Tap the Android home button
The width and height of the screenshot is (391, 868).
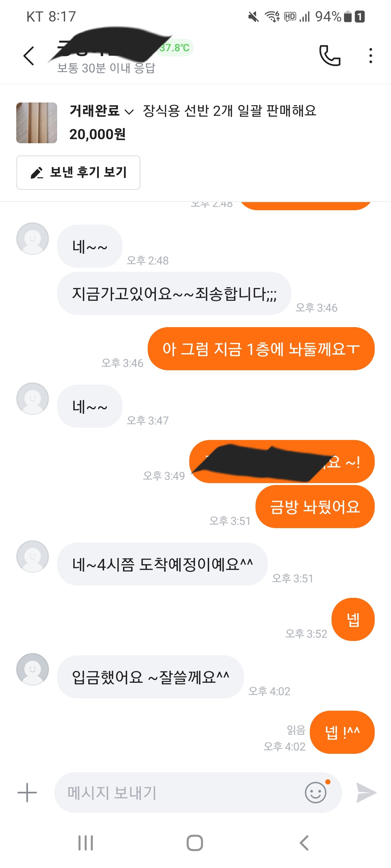click(195, 843)
